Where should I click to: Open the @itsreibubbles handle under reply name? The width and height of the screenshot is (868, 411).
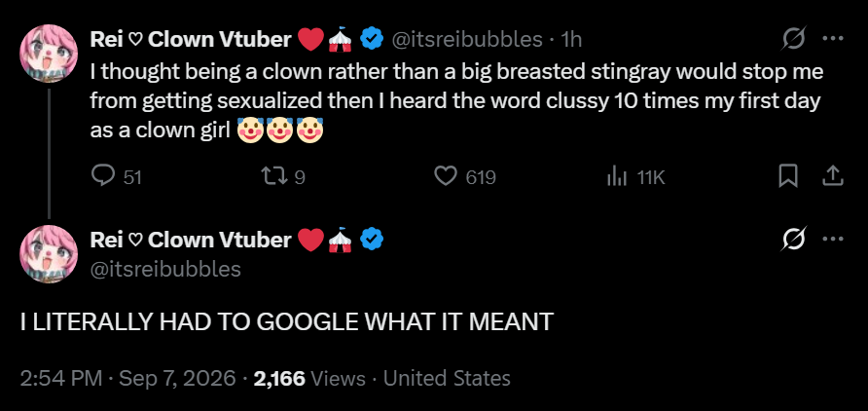click(x=165, y=269)
